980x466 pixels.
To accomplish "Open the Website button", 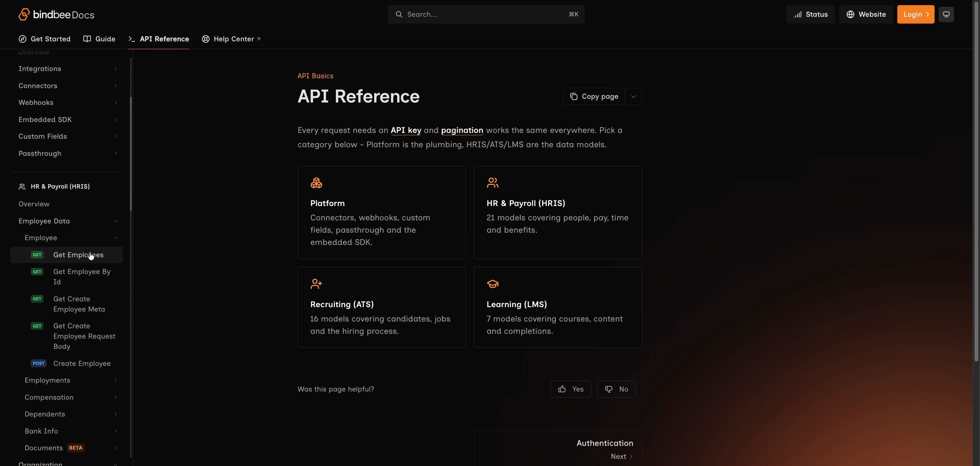I will (866, 14).
